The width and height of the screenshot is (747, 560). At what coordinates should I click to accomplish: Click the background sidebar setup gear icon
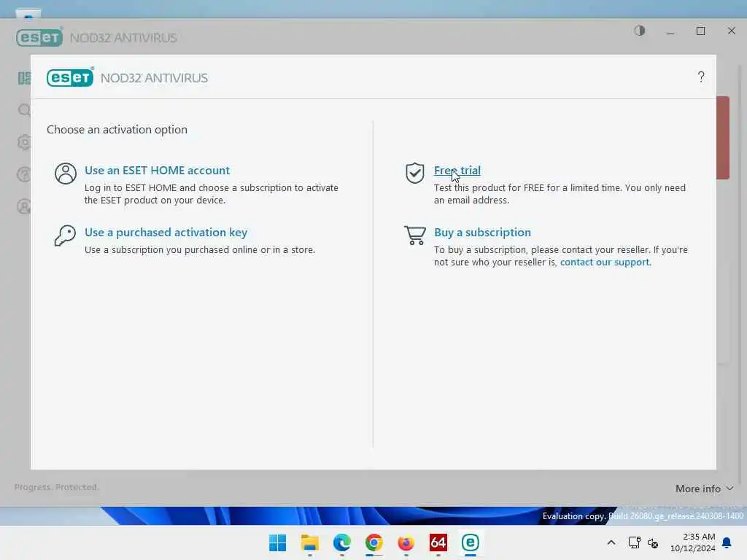(24, 142)
